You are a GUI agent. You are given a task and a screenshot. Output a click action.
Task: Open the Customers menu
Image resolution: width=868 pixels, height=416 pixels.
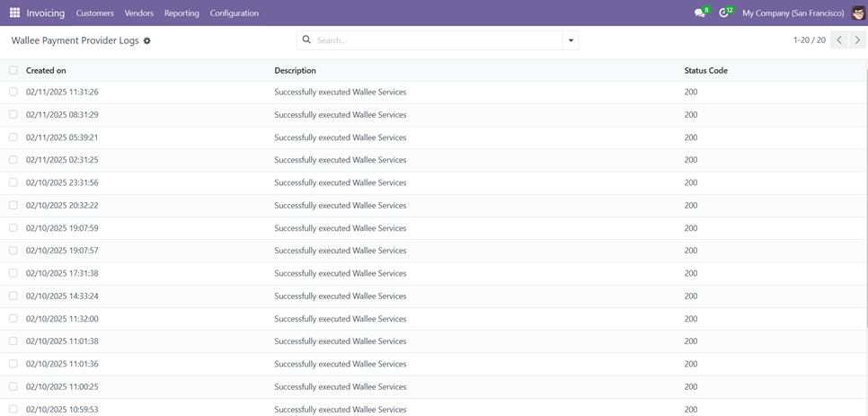(x=95, y=13)
